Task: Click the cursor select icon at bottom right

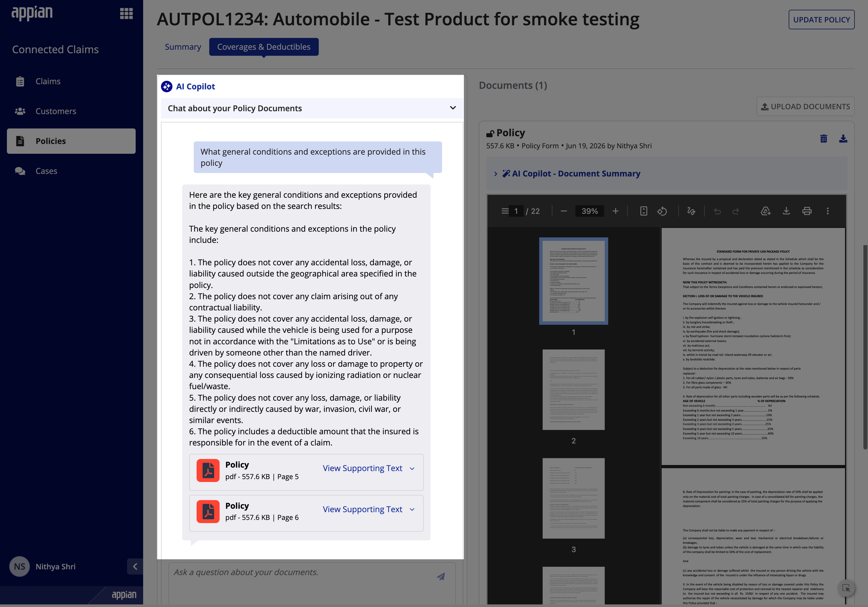Action: click(x=846, y=588)
